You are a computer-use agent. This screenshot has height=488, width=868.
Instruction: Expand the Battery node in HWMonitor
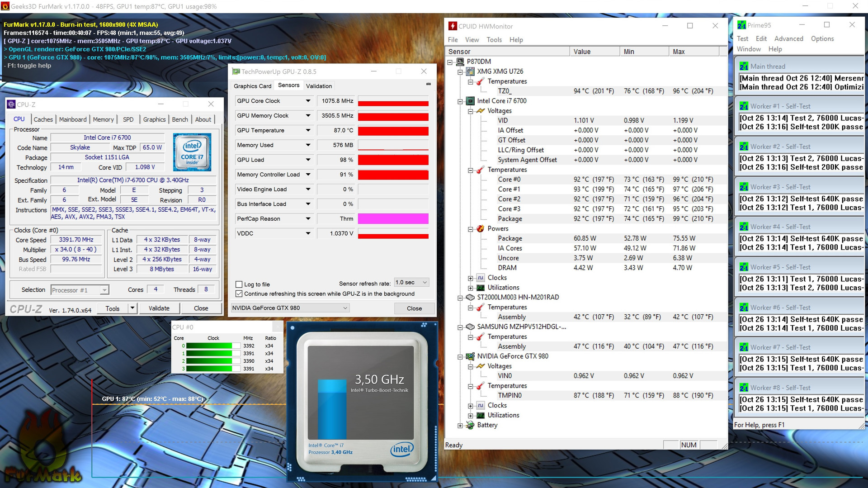tap(460, 426)
